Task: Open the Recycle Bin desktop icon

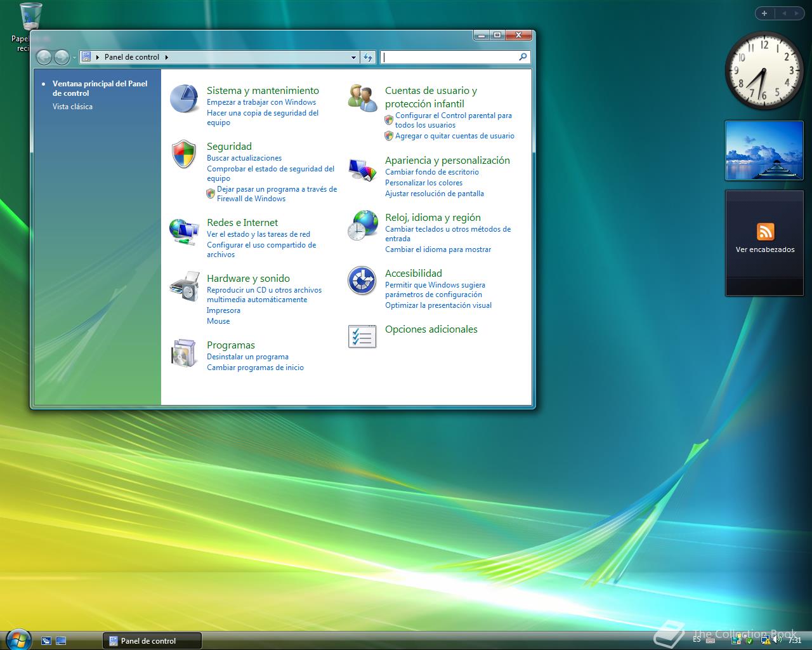Action: [31, 17]
